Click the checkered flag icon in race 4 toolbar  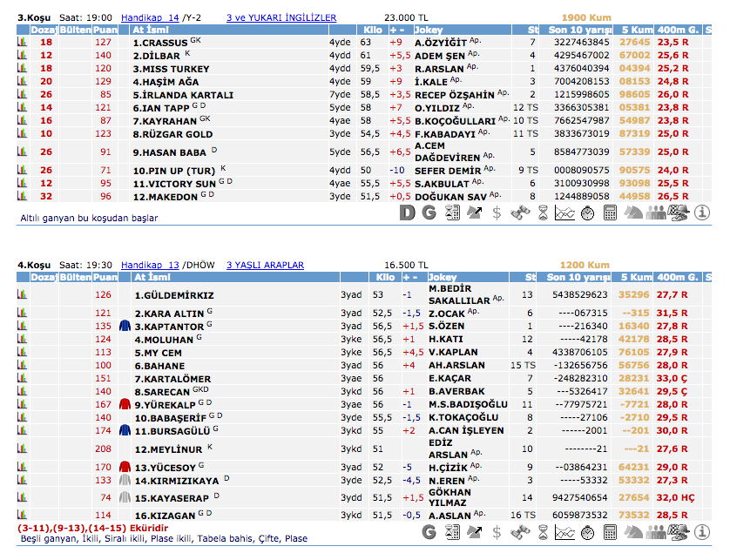[679, 532]
